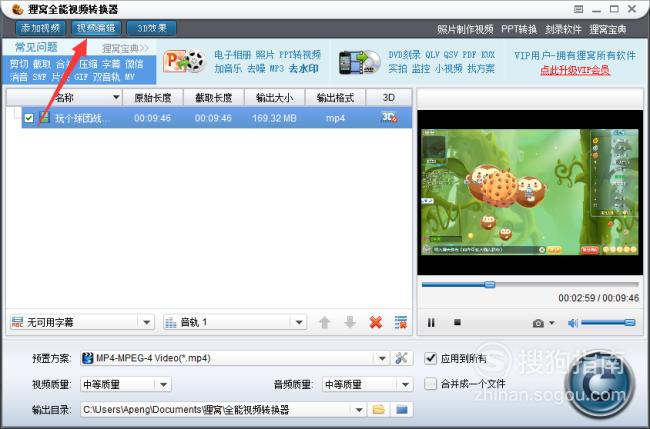
Task: Select the 常见问题 tab
Action: point(36,47)
